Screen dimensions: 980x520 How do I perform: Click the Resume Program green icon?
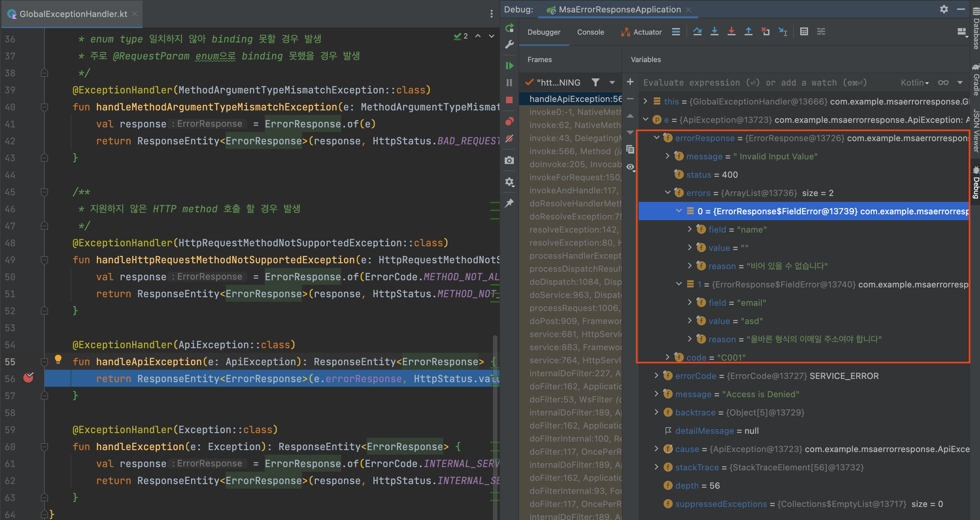(509, 66)
